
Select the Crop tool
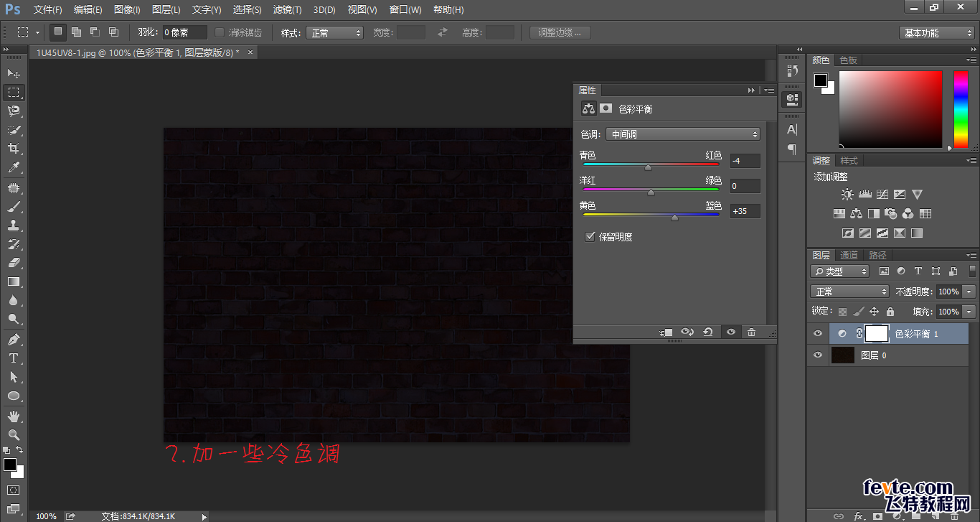[x=14, y=149]
